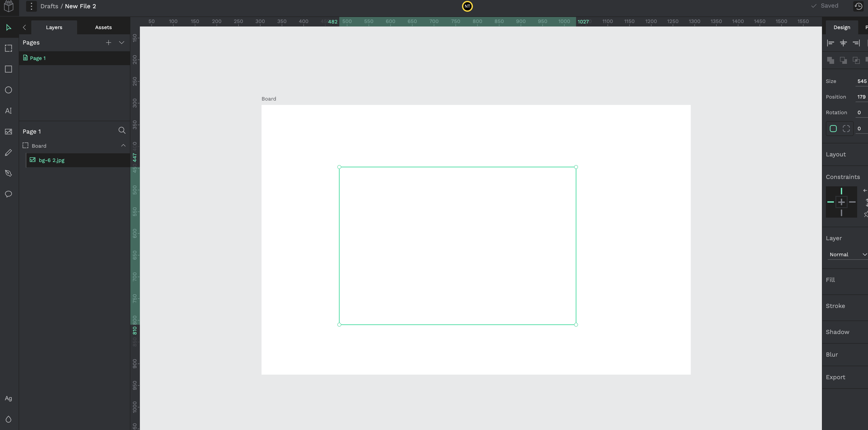Open the main menu via the dots icon

(x=31, y=6)
